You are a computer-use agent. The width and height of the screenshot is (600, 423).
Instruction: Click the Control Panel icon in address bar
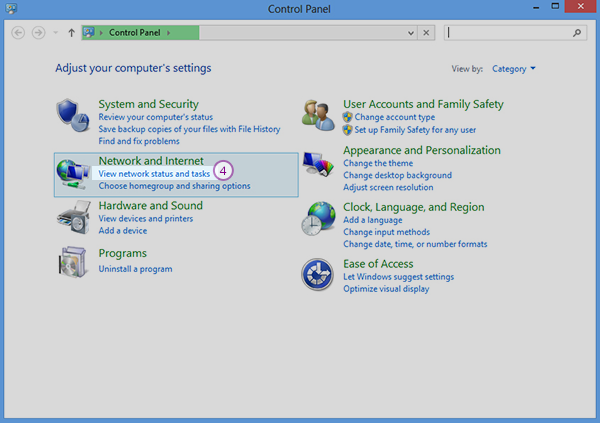[89, 33]
